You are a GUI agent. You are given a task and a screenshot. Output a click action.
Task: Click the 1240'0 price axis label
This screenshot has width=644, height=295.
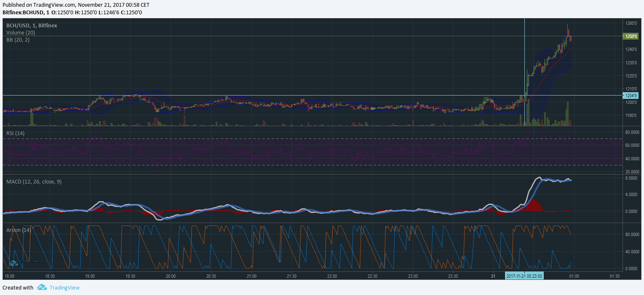[631, 50]
